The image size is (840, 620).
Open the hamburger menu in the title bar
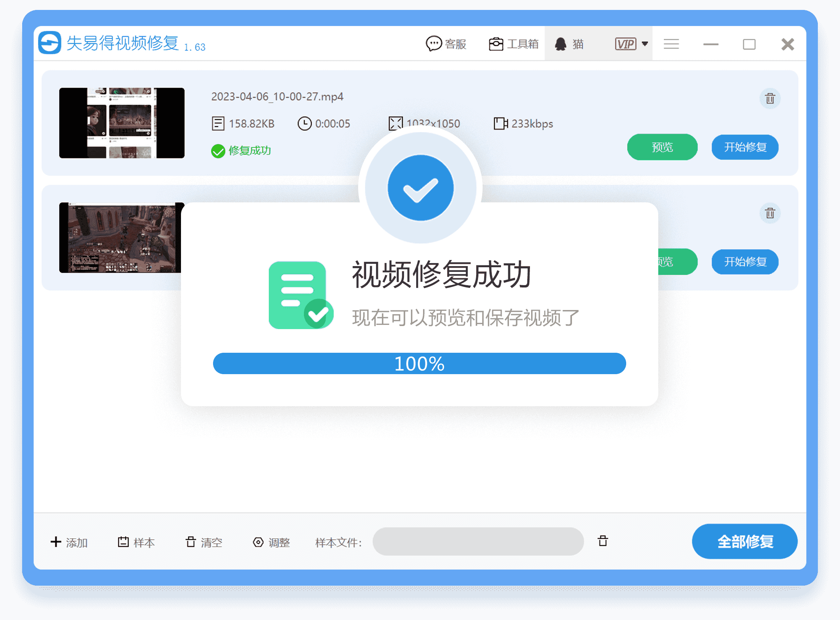pyautogui.click(x=671, y=44)
